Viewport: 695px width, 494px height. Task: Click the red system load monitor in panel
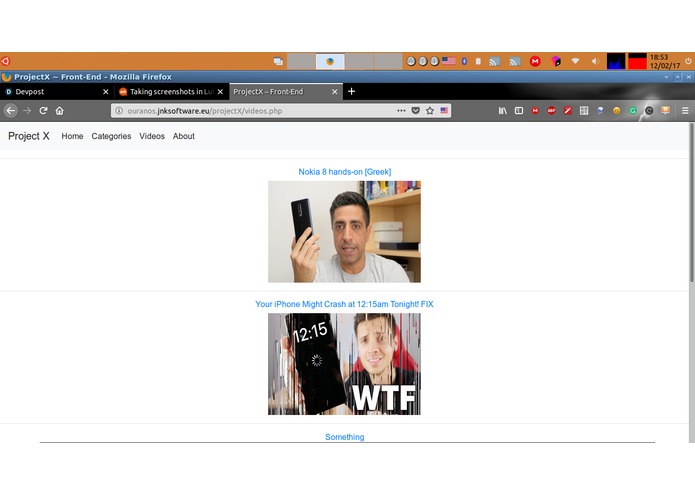click(637, 61)
